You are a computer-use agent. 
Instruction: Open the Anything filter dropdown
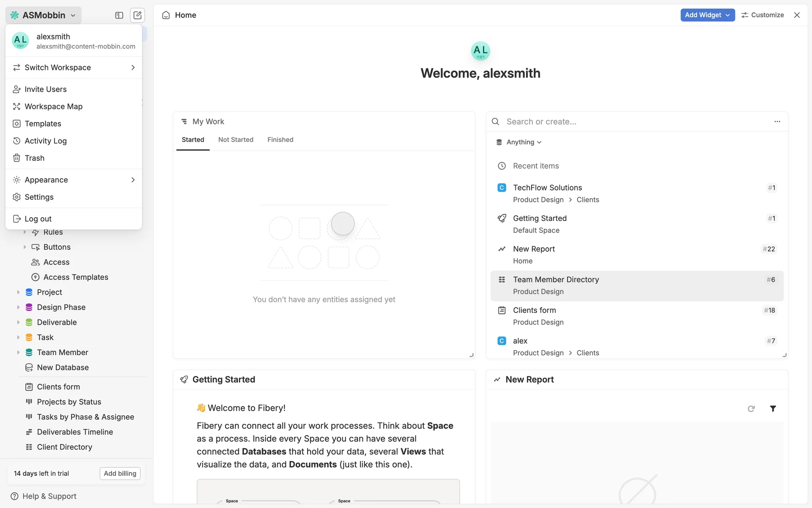[519, 142]
